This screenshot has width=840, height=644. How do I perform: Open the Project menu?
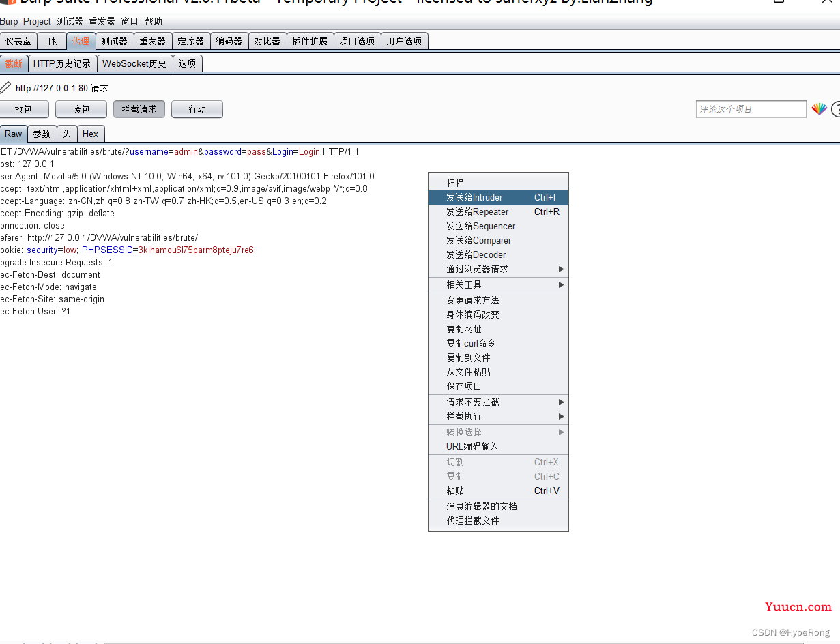37,21
